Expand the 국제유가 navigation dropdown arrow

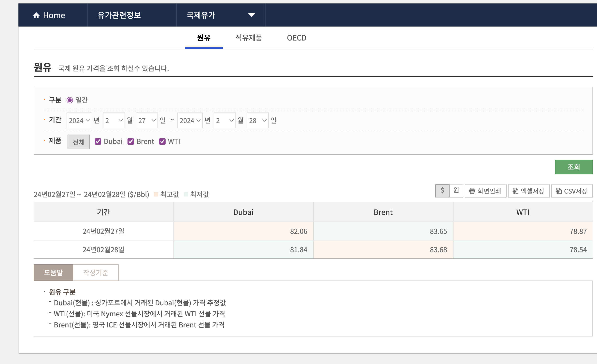click(251, 15)
